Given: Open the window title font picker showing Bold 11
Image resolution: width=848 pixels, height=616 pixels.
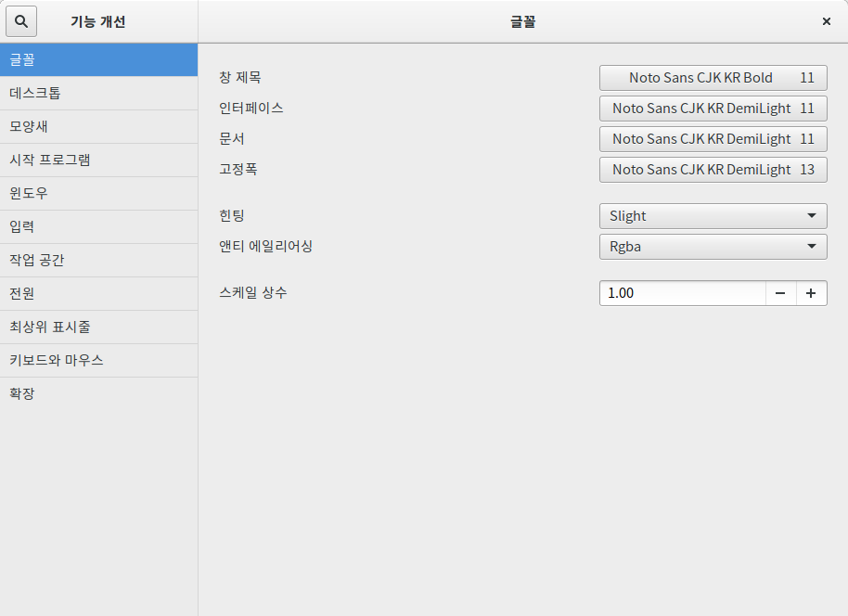Looking at the screenshot, I should click(x=713, y=78).
